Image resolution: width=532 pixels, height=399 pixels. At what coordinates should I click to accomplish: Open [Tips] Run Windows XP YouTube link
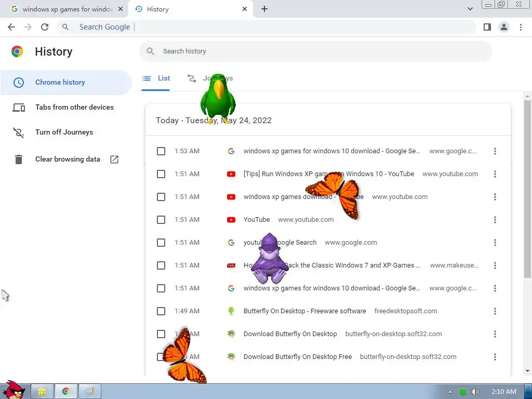click(x=329, y=174)
